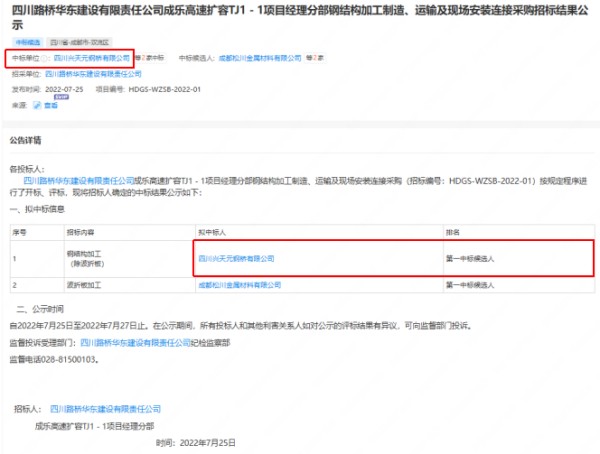
Task: Click 成乐高速扩容TJ1-1项目经理分部 signature line
Action: [95, 426]
